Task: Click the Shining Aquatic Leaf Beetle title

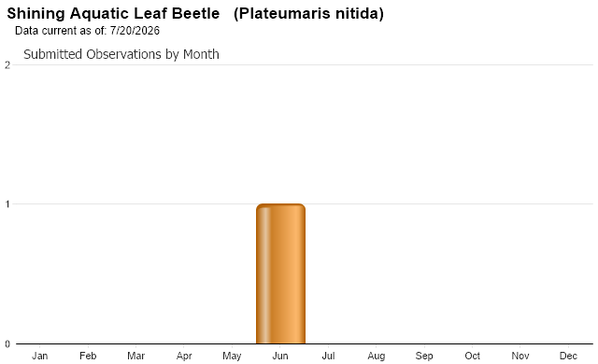Action: click(113, 14)
